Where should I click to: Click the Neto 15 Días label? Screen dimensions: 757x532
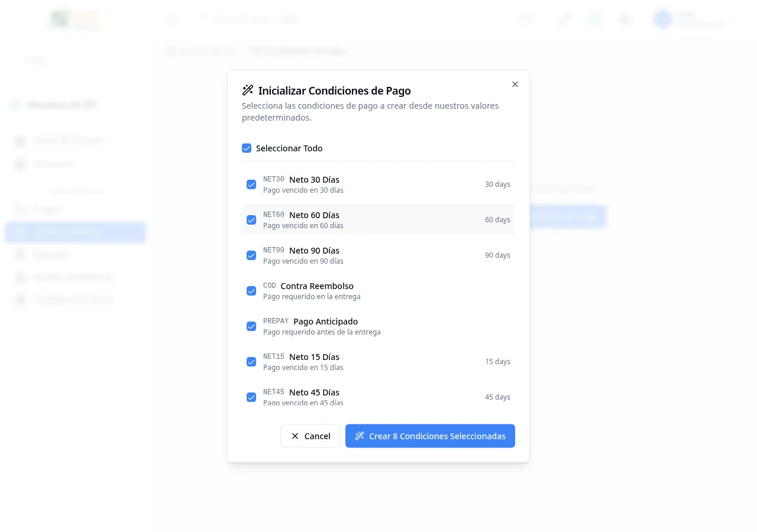point(314,357)
